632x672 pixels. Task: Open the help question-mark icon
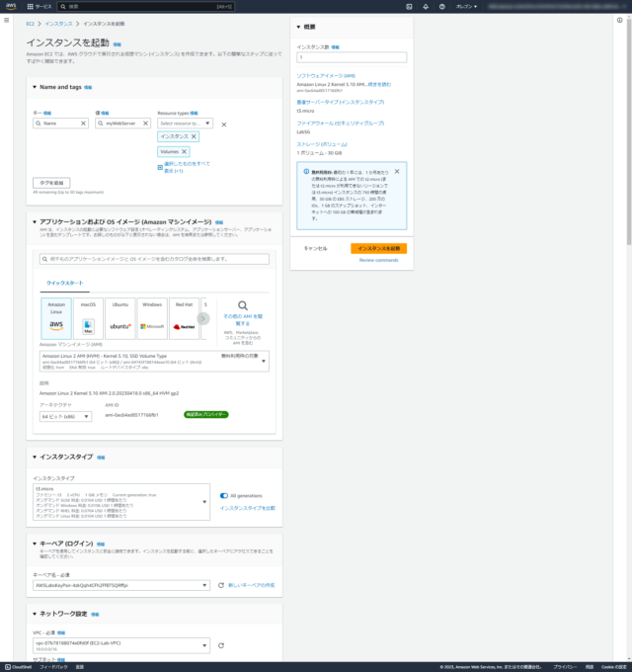(x=441, y=7)
